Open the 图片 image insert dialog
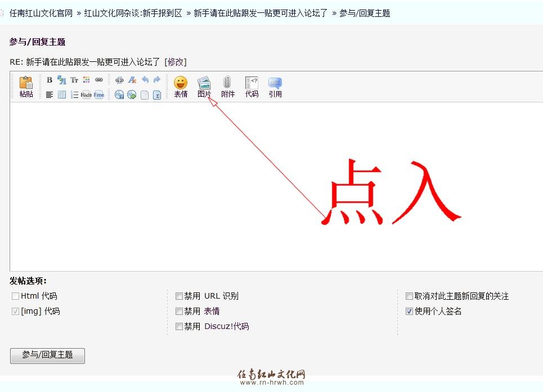This screenshot has width=543, height=392. (x=204, y=87)
